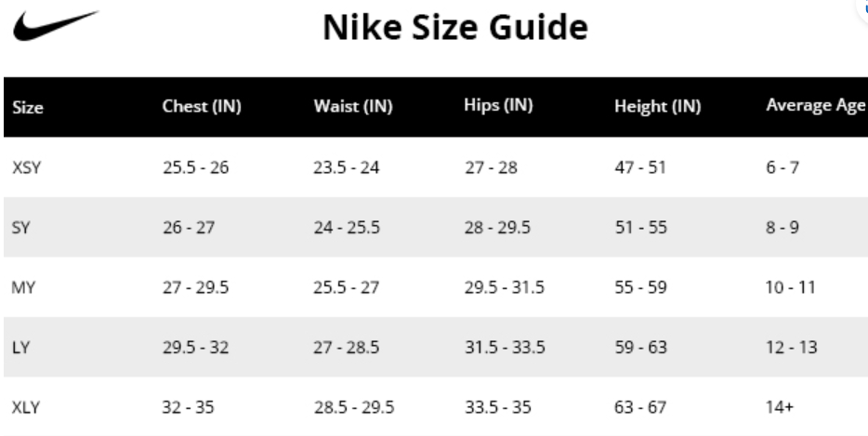Select the Height (IN) column header

click(658, 106)
